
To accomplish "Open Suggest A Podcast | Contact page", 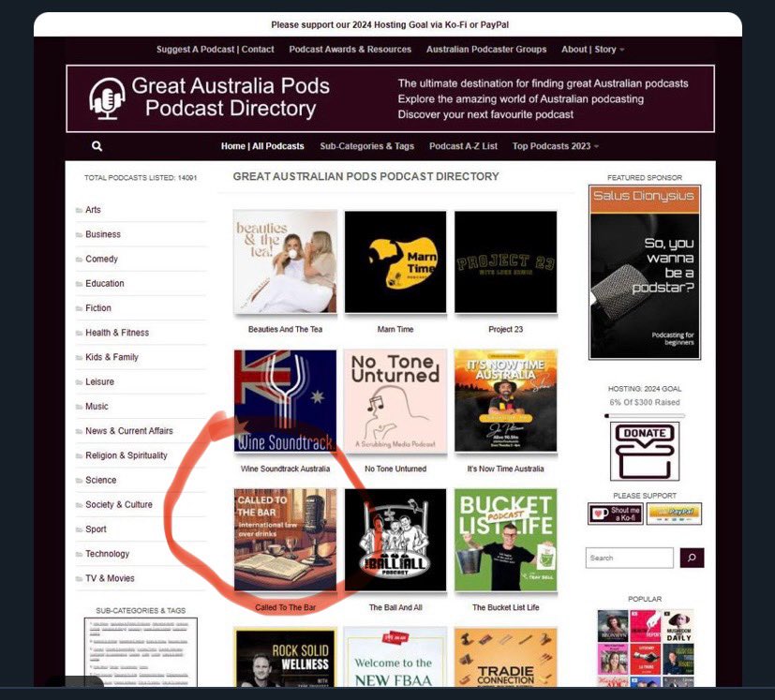I will pyautogui.click(x=215, y=50).
